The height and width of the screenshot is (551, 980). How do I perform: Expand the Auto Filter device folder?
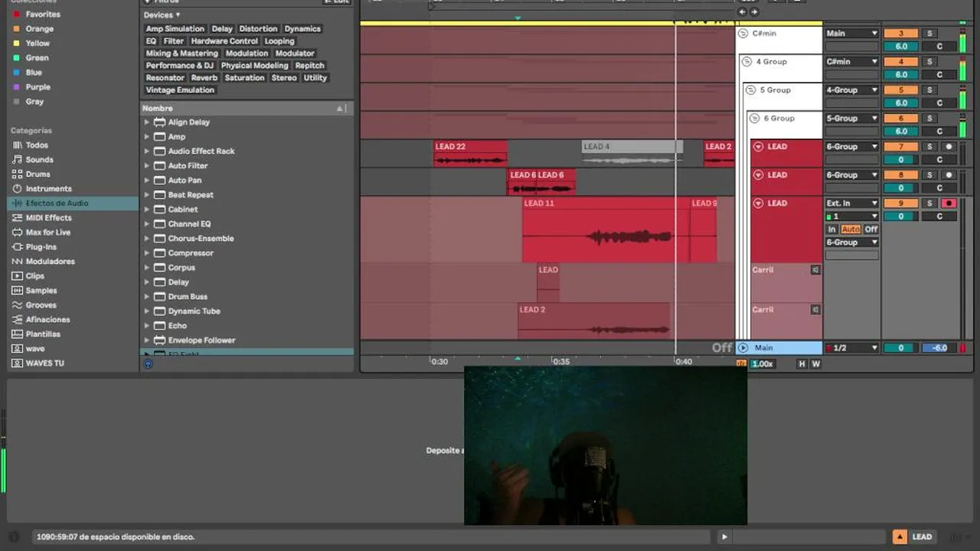coord(147,165)
